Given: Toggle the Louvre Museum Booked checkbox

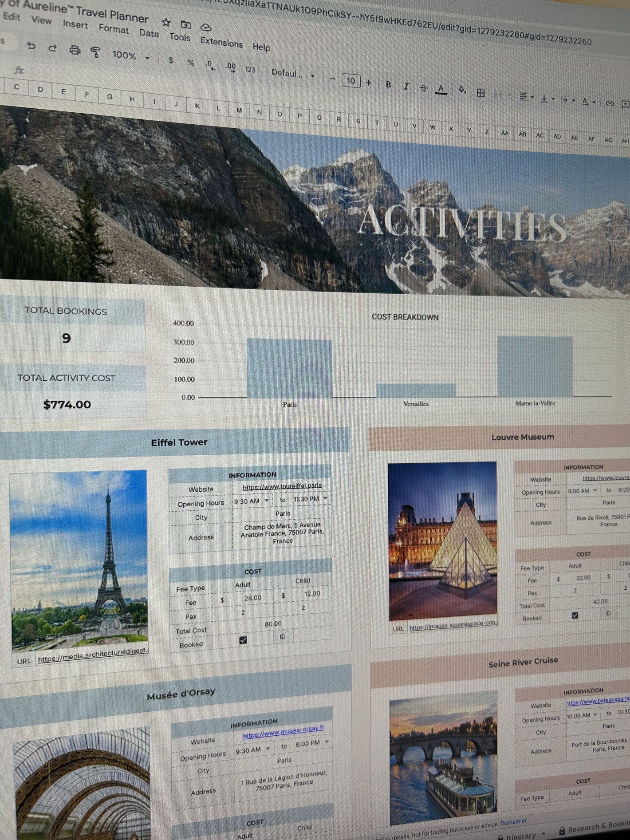Looking at the screenshot, I should click(575, 615).
